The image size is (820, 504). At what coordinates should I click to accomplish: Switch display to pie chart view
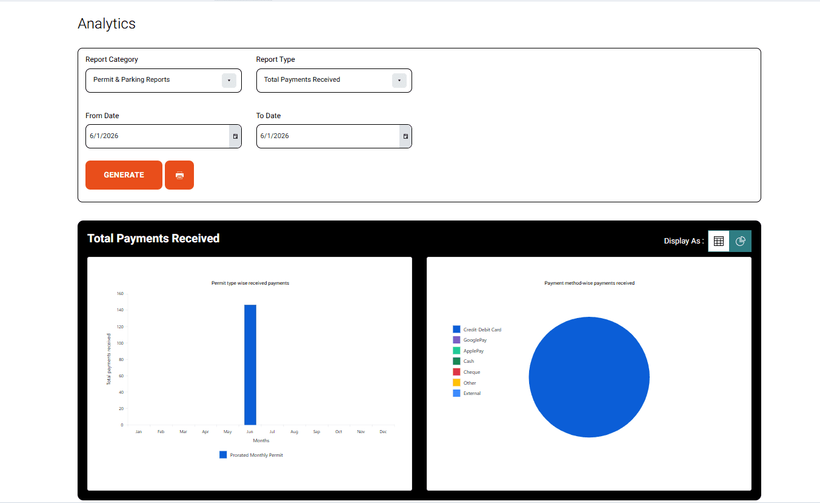741,241
